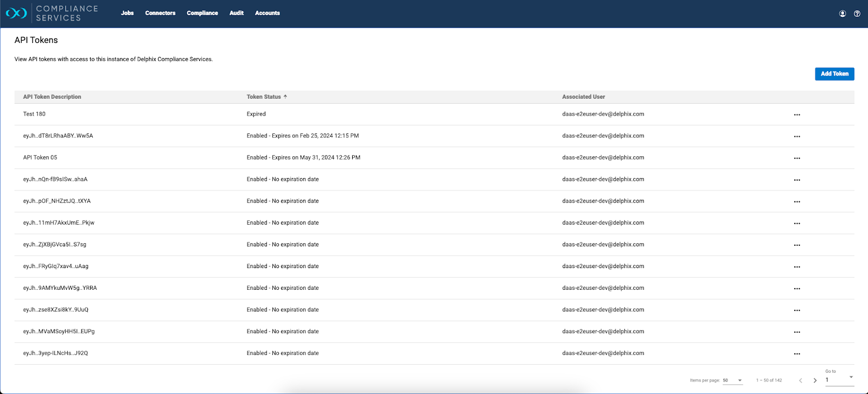Open the Compliance menu
The width and height of the screenshot is (868, 394).
(202, 13)
